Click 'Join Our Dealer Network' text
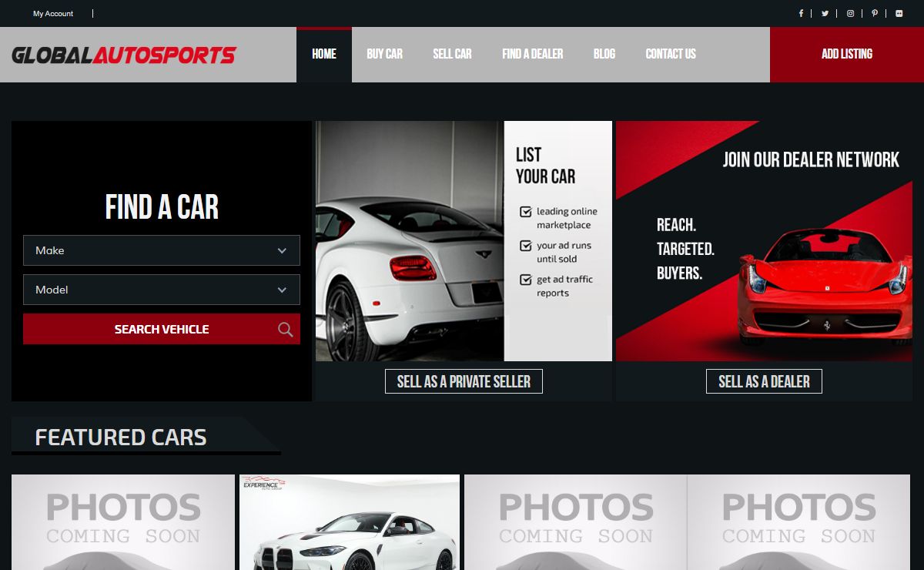924x570 pixels. (811, 159)
